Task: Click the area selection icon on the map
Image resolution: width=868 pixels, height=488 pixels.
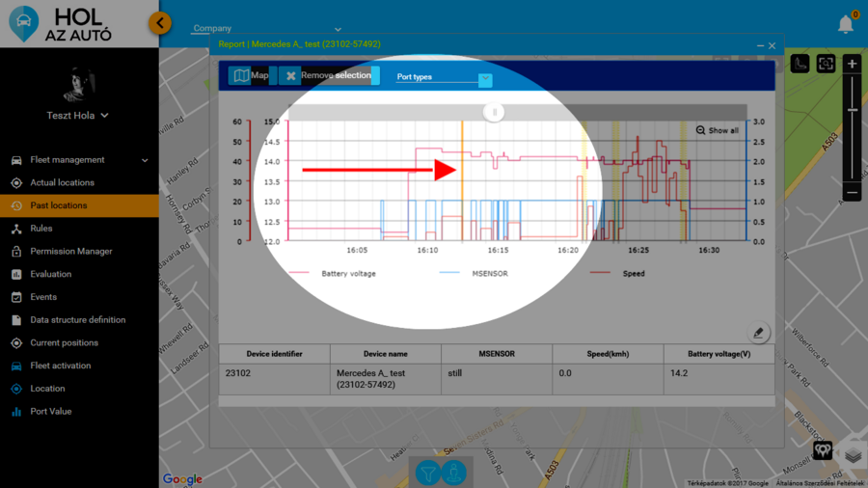Action: click(826, 64)
